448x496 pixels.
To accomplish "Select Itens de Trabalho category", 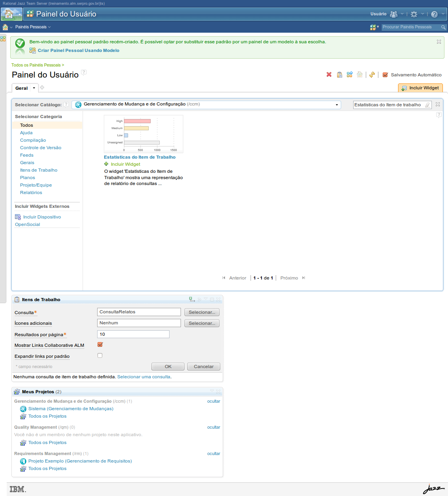I will [x=39, y=170].
